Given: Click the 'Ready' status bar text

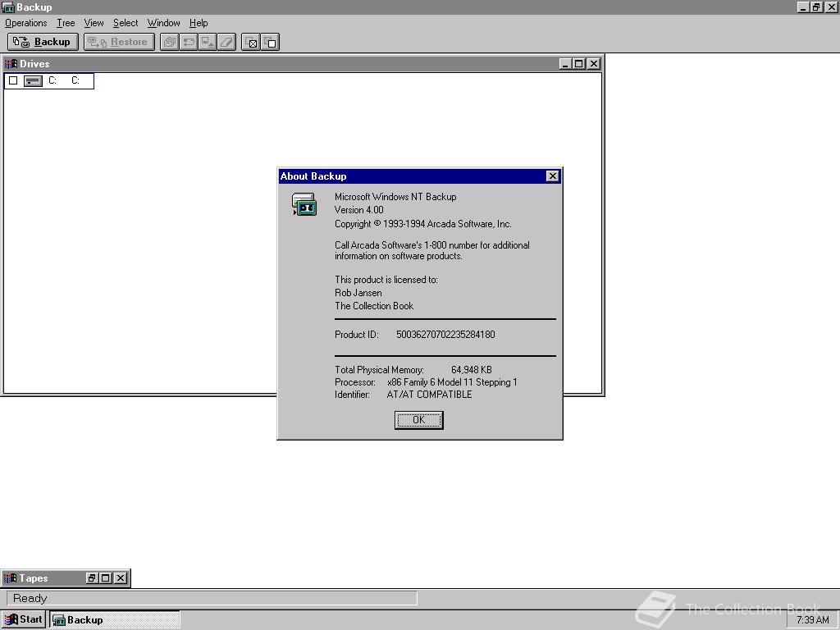Looking at the screenshot, I should (x=30, y=598).
